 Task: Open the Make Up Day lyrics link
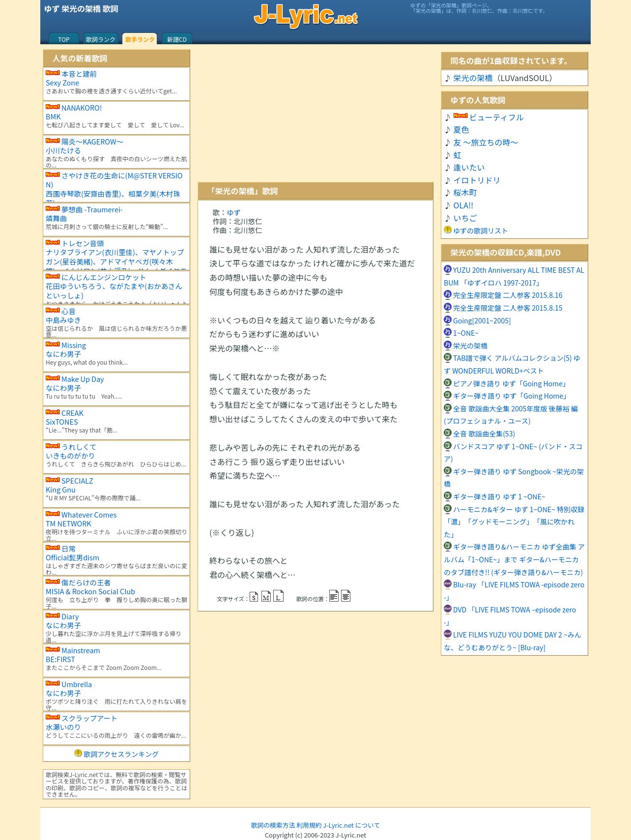click(83, 379)
